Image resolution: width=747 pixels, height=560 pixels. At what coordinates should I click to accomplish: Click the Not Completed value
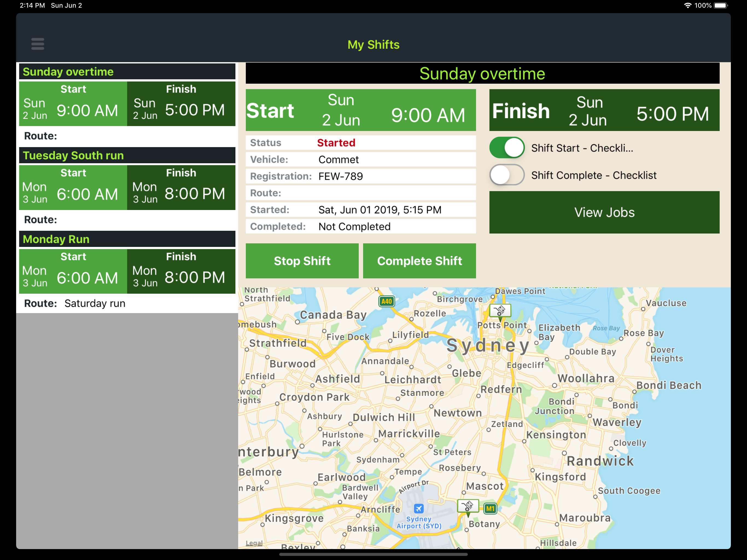(354, 227)
